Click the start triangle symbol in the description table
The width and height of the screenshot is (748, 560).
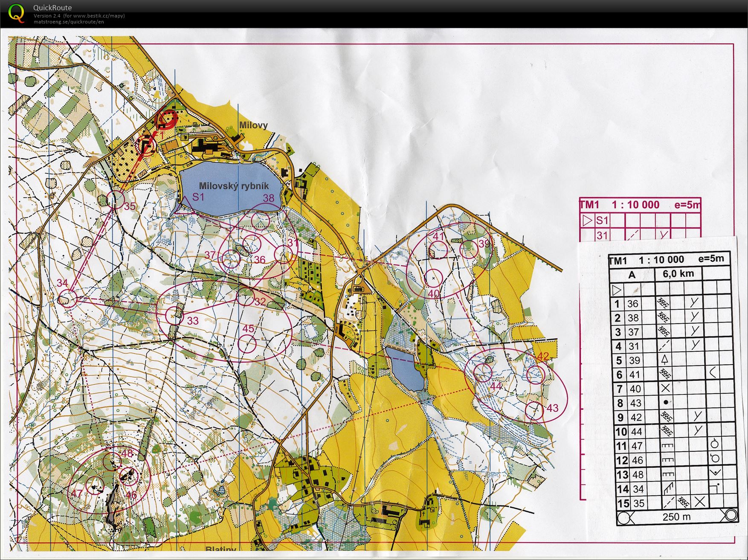617,290
